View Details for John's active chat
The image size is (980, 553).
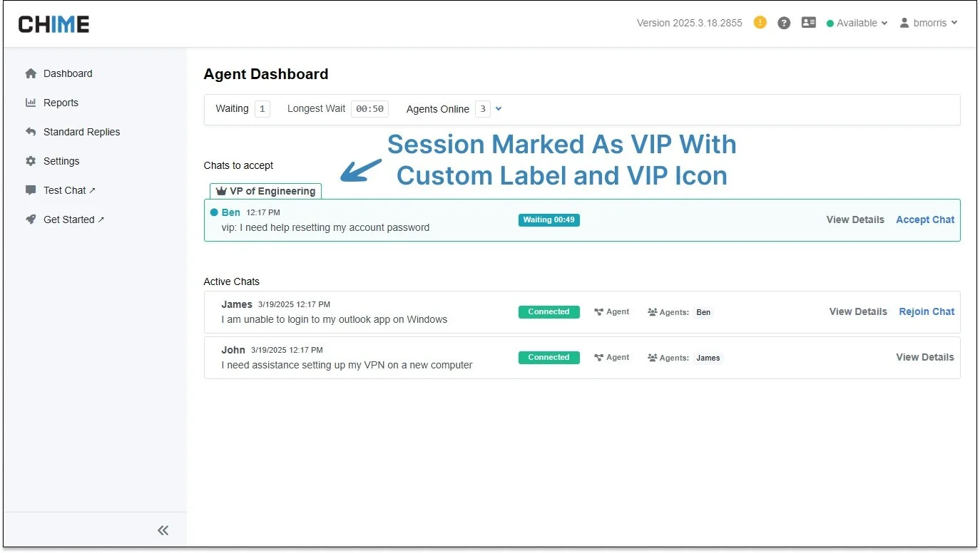coord(925,357)
